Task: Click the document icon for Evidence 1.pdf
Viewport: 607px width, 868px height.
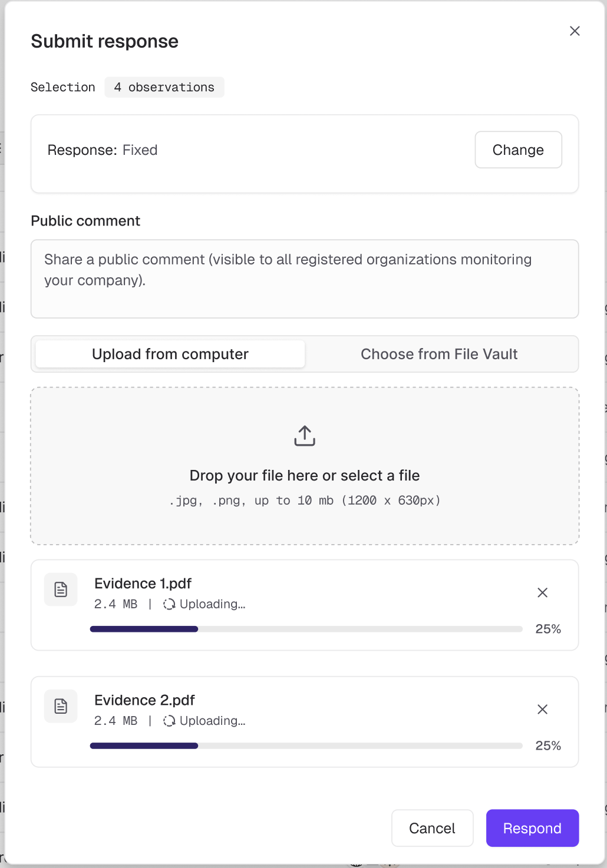Action: [61, 589]
